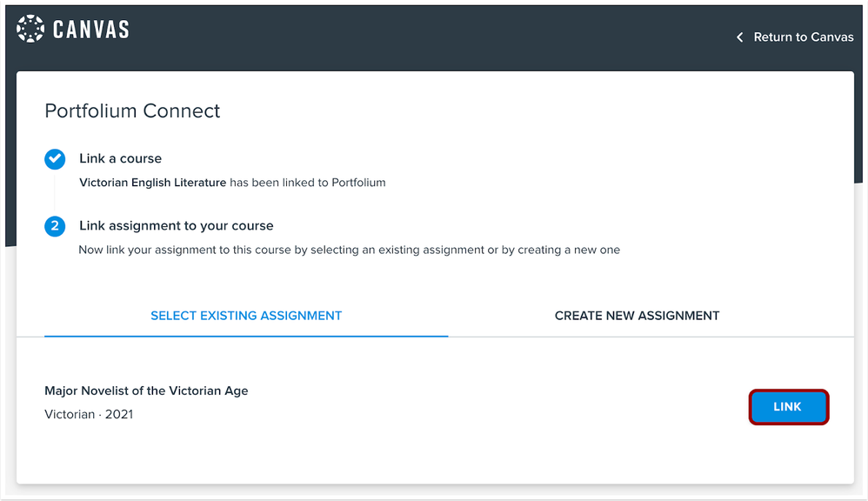
Task: Click the Canvas logo icon
Action: click(x=30, y=29)
